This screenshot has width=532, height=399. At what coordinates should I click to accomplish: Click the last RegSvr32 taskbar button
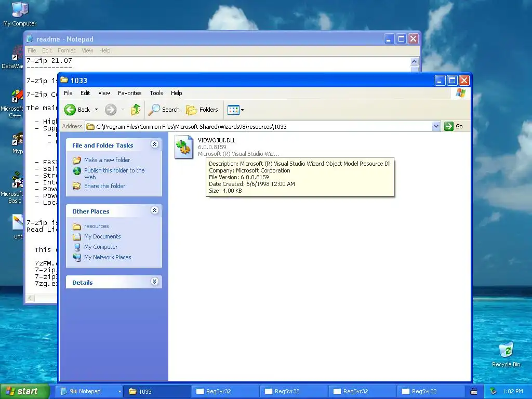tap(431, 391)
